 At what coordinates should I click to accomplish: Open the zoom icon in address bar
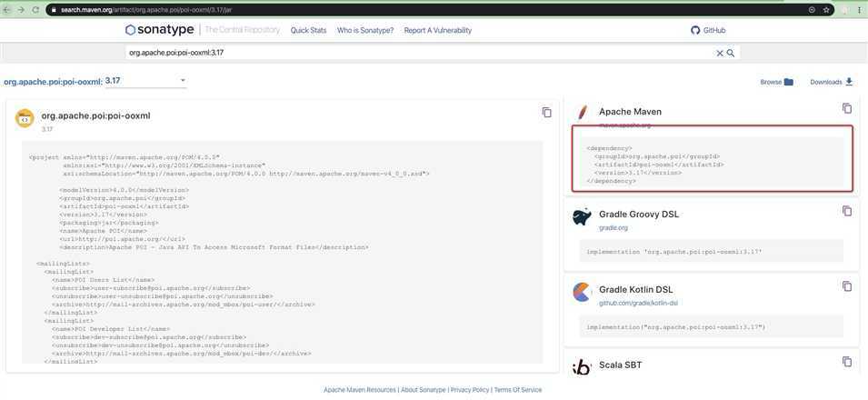pos(812,10)
